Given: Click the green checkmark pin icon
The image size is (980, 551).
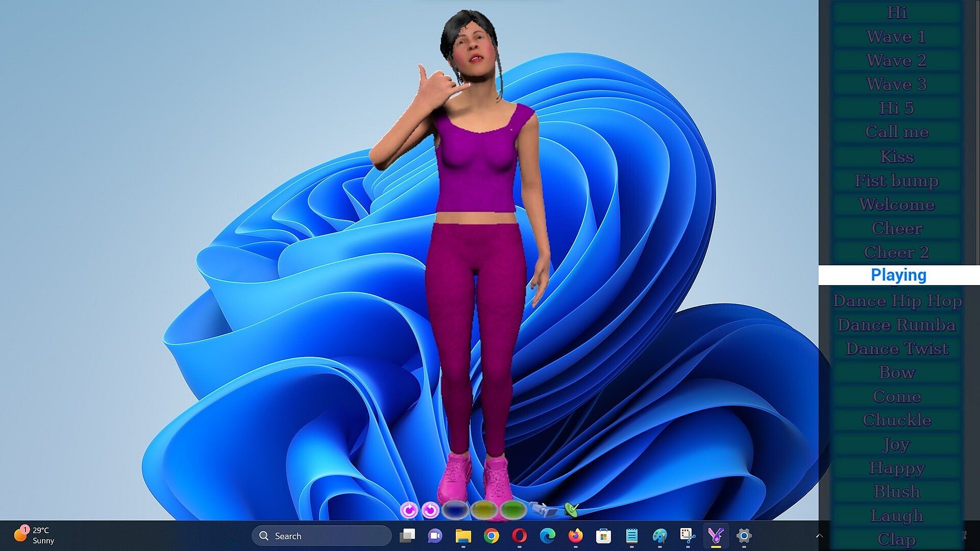Looking at the screenshot, I should (572, 509).
